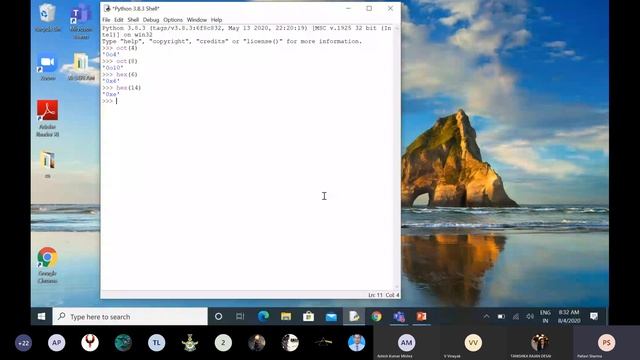Screen dimensions: 640x360
Task: Select the folder icon beside the Zoom shortcut
Action: click(81, 67)
